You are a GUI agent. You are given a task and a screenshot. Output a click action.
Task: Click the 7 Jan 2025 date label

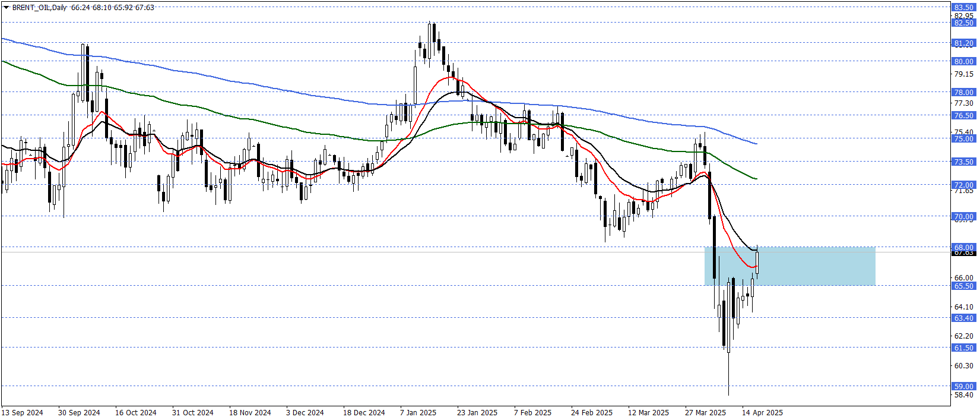(x=418, y=412)
